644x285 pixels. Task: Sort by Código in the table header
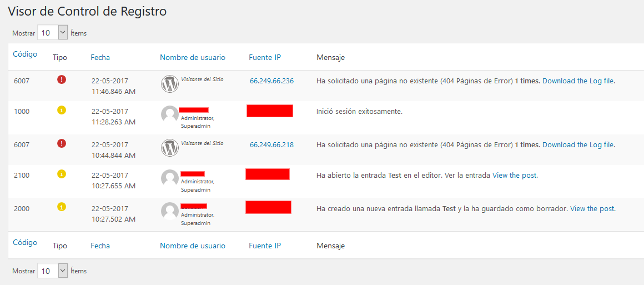25,54
